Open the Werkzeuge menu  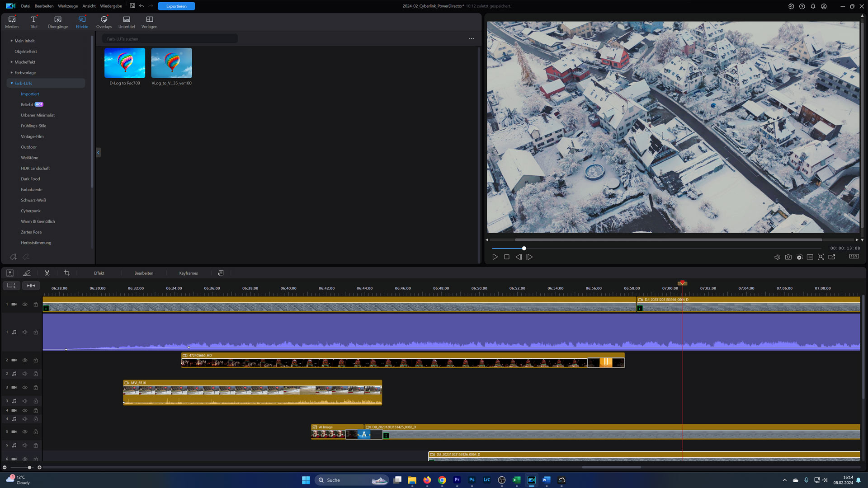pyautogui.click(x=68, y=6)
